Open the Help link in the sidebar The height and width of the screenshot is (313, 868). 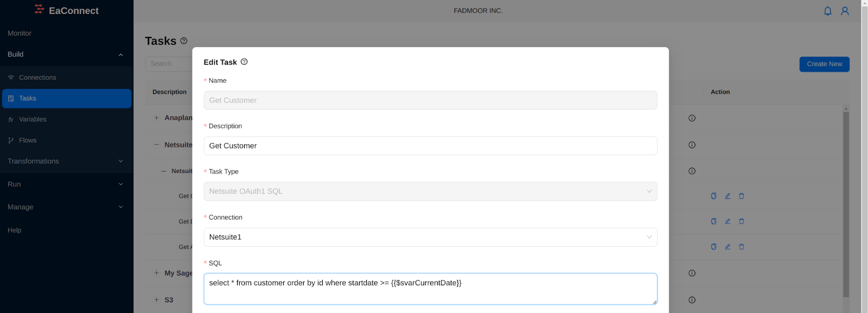click(x=15, y=230)
